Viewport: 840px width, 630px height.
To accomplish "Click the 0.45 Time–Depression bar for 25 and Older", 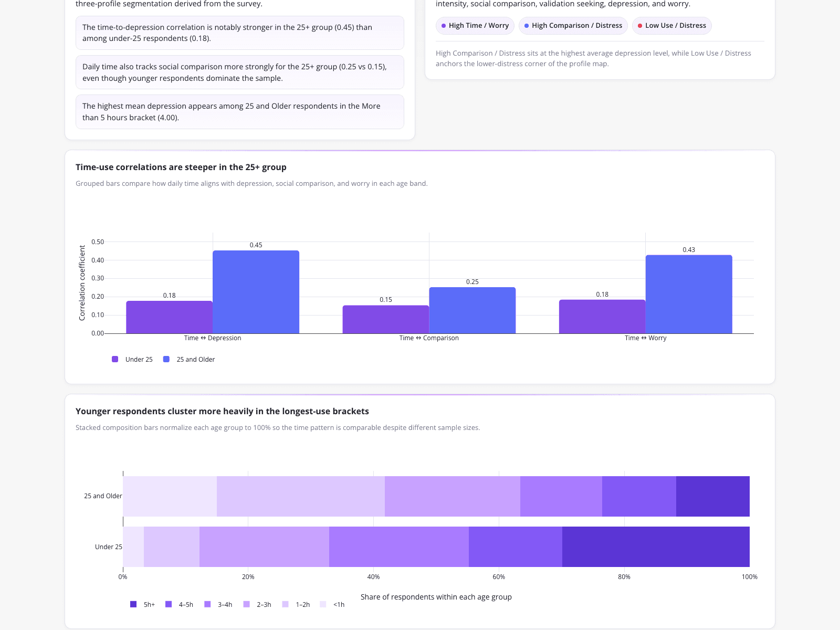I will coord(256,292).
